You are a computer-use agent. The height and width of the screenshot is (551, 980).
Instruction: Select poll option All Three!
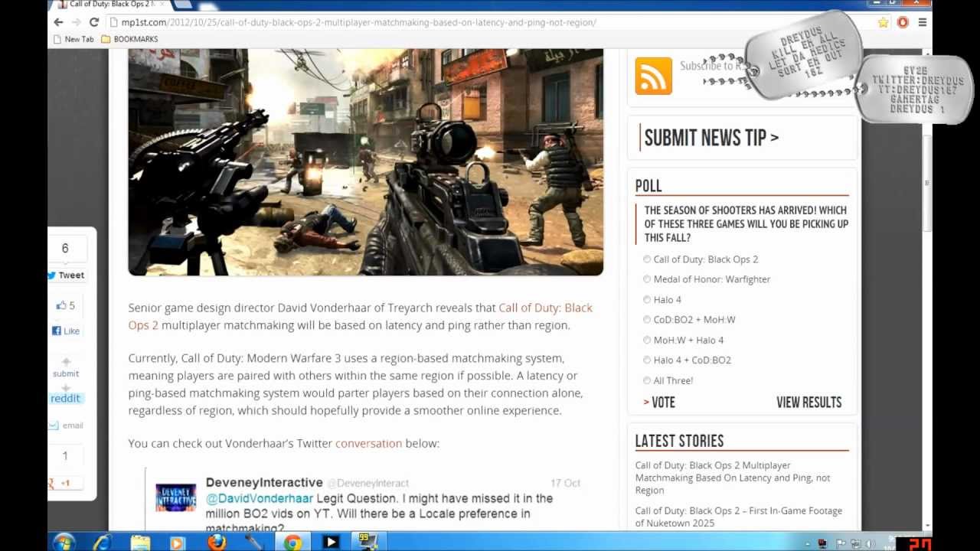tap(647, 380)
